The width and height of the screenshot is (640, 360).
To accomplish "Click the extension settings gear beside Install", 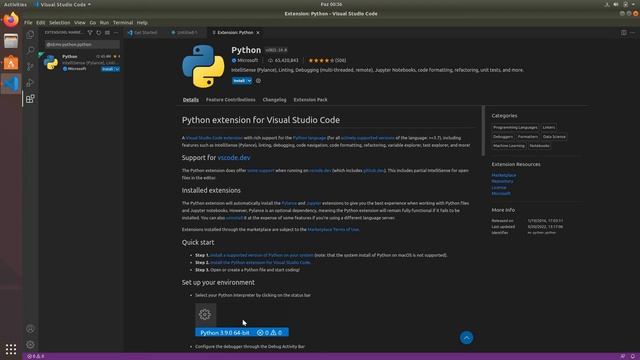I will click(x=258, y=81).
